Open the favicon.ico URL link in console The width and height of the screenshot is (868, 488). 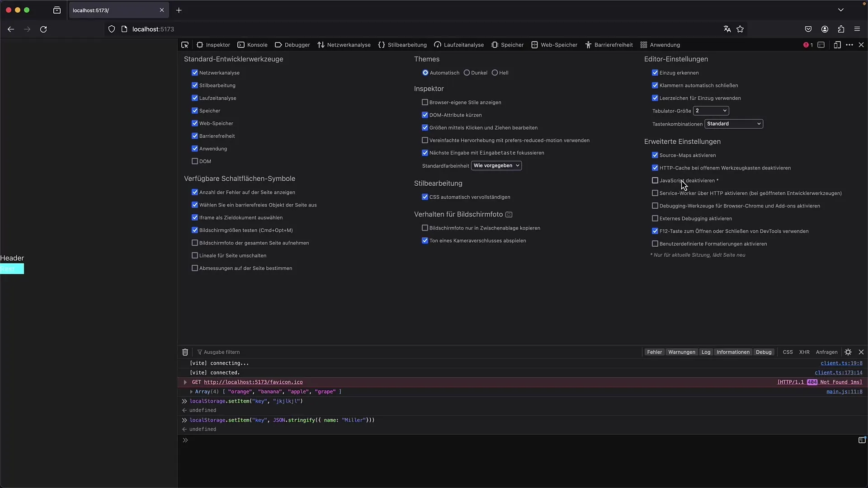pyautogui.click(x=253, y=382)
